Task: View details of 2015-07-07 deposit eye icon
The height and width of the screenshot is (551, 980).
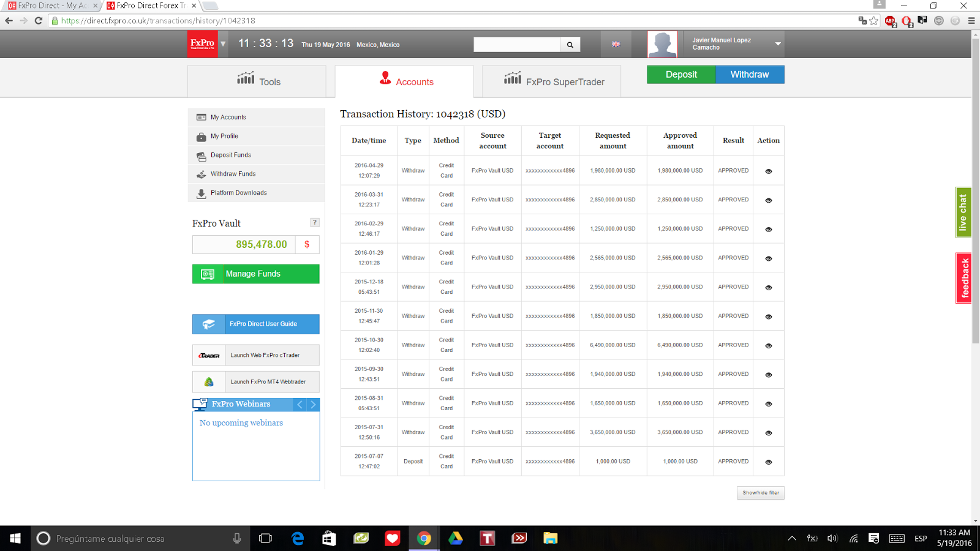Action: [x=769, y=462]
